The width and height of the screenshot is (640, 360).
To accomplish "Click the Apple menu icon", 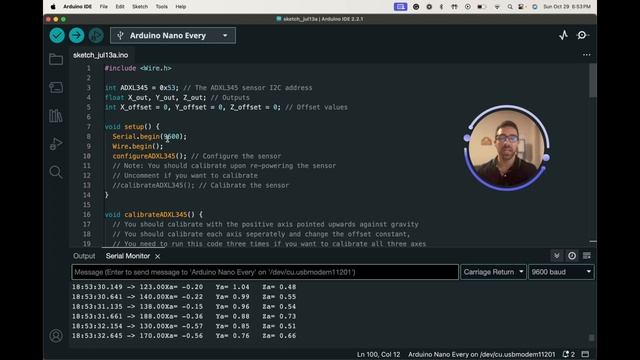I will click(x=53, y=7).
